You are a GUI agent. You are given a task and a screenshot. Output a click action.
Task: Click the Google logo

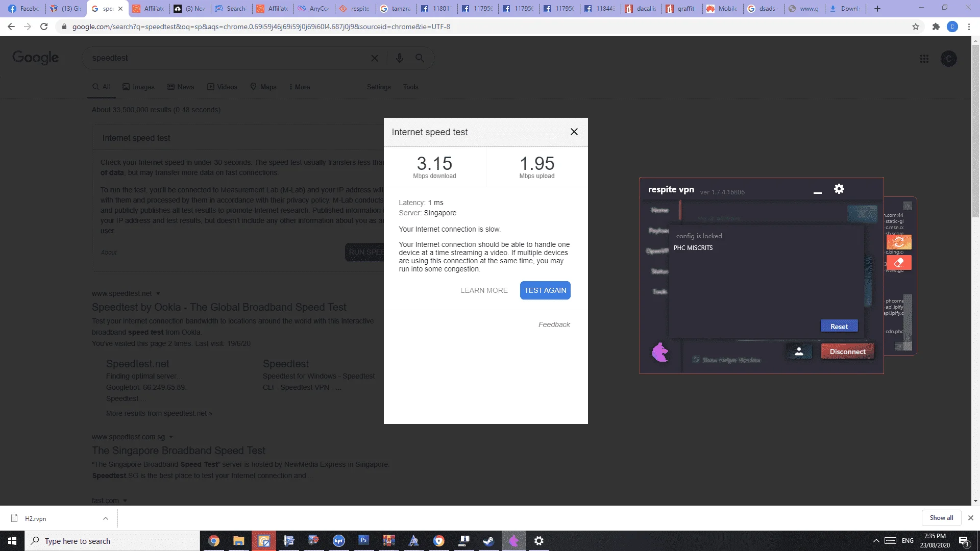[36, 58]
